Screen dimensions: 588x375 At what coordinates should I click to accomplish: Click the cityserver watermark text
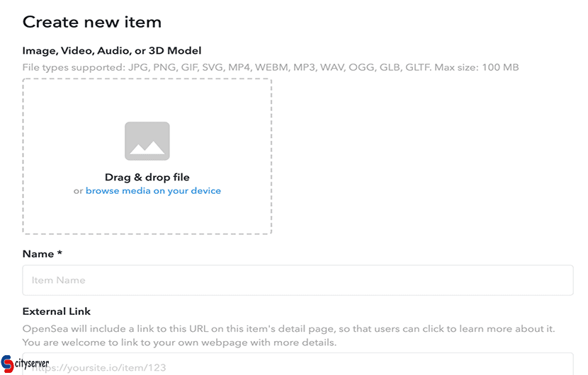tap(32, 364)
